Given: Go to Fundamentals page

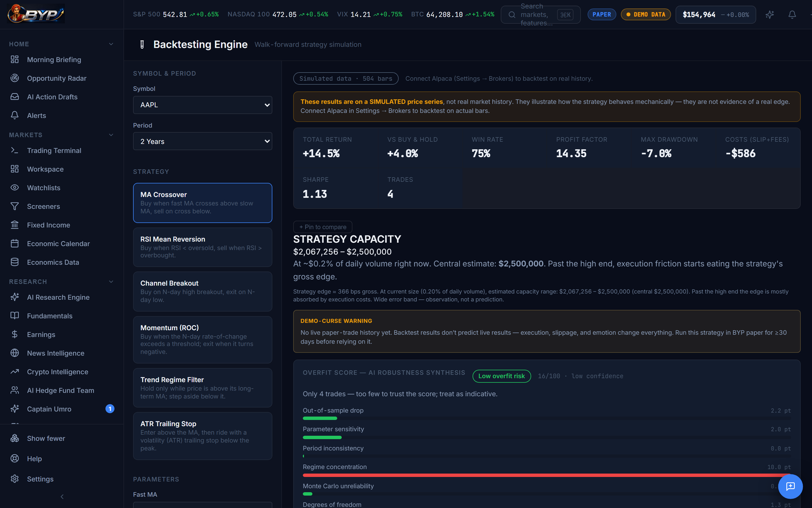Looking at the screenshot, I should [x=50, y=316].
